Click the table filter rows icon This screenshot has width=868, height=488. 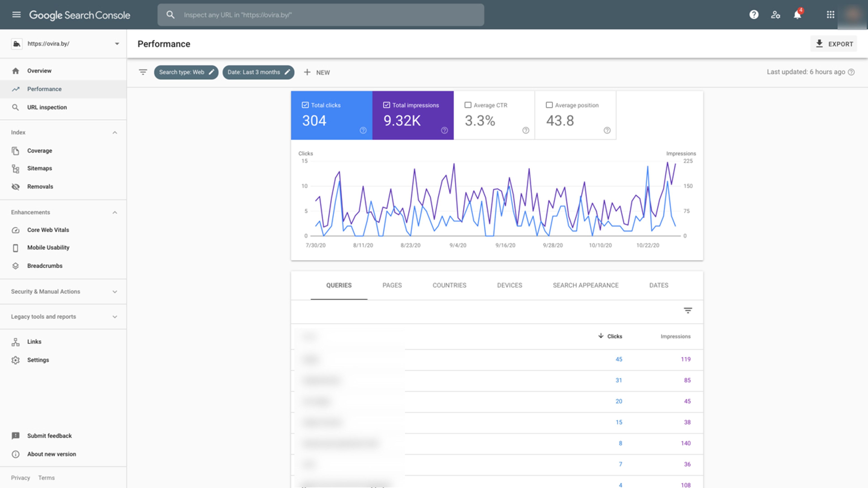click(x=688, y=310)
